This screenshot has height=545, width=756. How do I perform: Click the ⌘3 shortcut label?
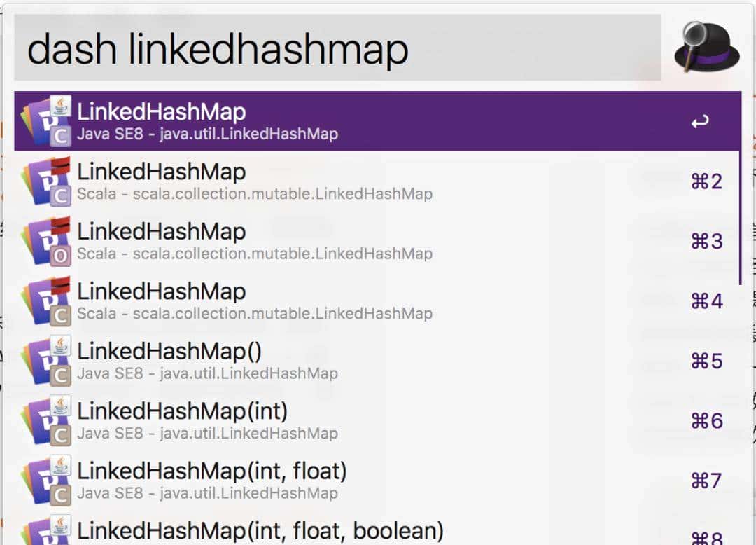click(707, 242)
